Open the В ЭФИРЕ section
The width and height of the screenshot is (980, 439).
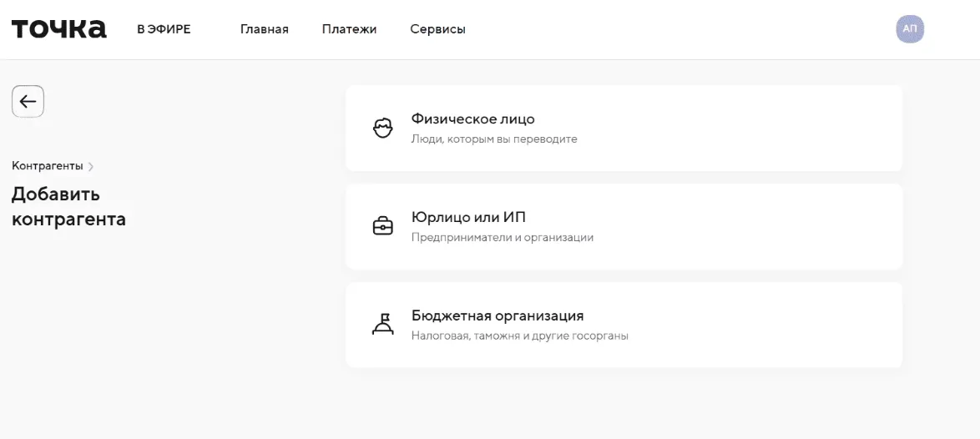coord(164,29)
